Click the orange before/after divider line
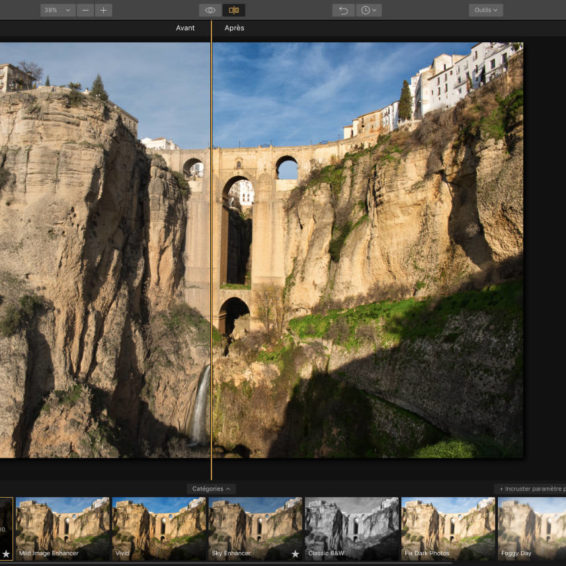 pyautogui.click(x=211, y=249)
